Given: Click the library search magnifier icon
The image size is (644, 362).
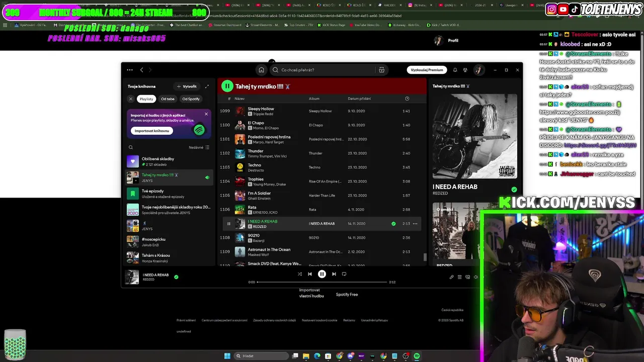Looking at the screenshot, I should [x=131, y=147].
